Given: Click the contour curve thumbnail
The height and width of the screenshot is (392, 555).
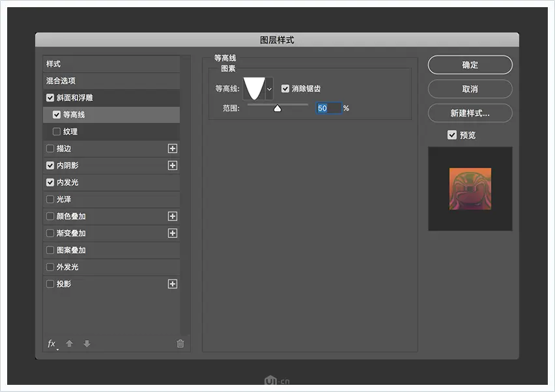Looking at the screenshot, I should [x=254, y=89].
